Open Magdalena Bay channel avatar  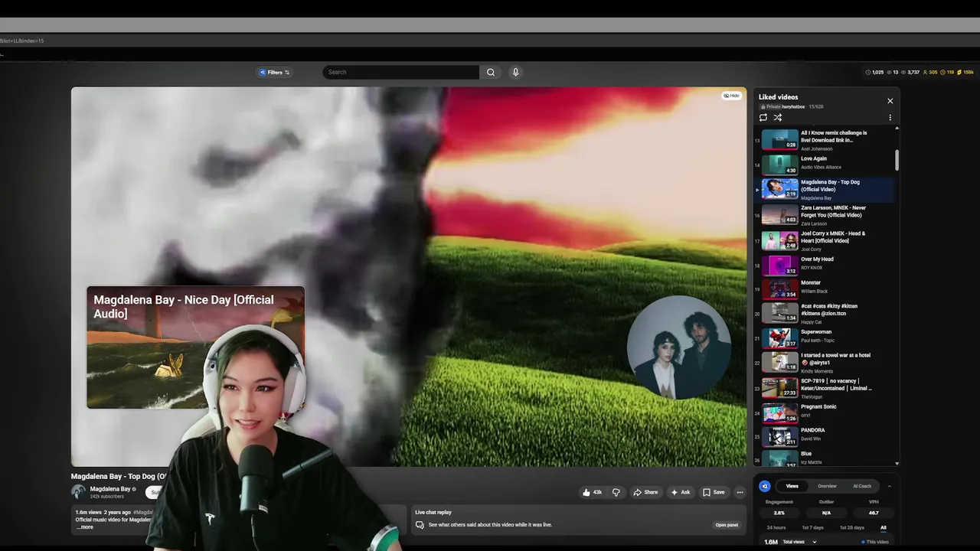click(79, 492)
